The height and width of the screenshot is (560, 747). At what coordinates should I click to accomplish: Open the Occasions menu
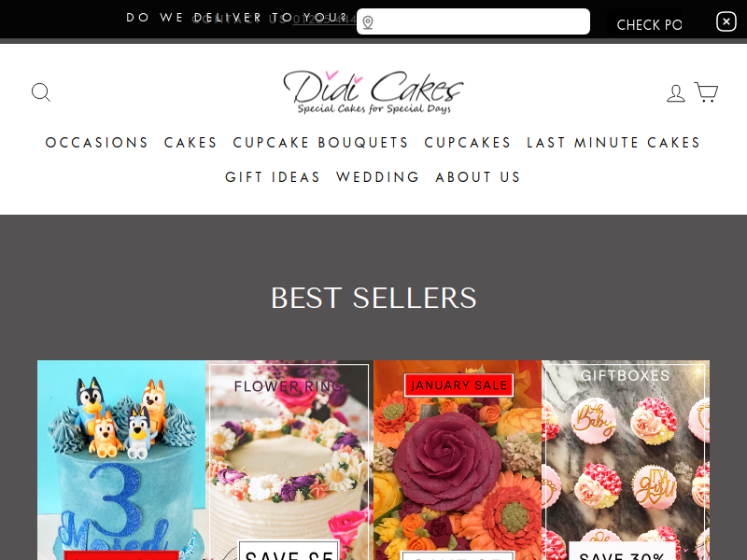pyautogui.click(x=97, y=143)
